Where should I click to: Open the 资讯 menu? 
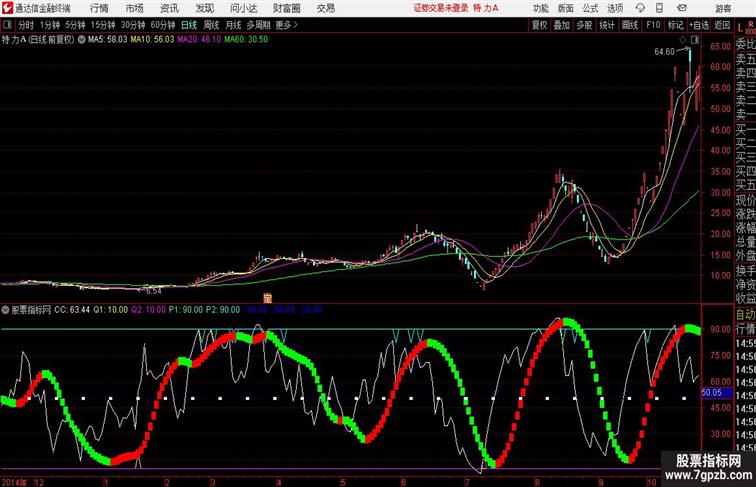pyautogui.click(x=169, y=8)
